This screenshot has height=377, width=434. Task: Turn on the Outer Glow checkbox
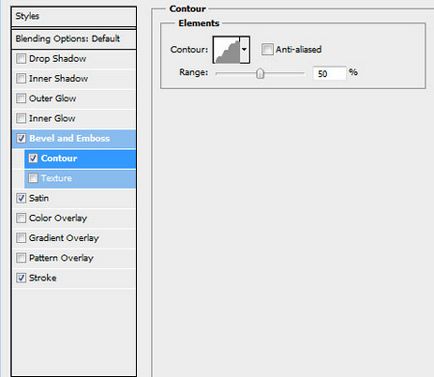(x=21, y=98)
